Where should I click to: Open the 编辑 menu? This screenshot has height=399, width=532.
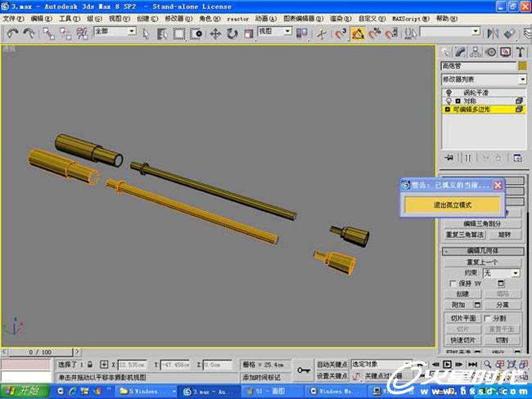(x=42, y=19)
